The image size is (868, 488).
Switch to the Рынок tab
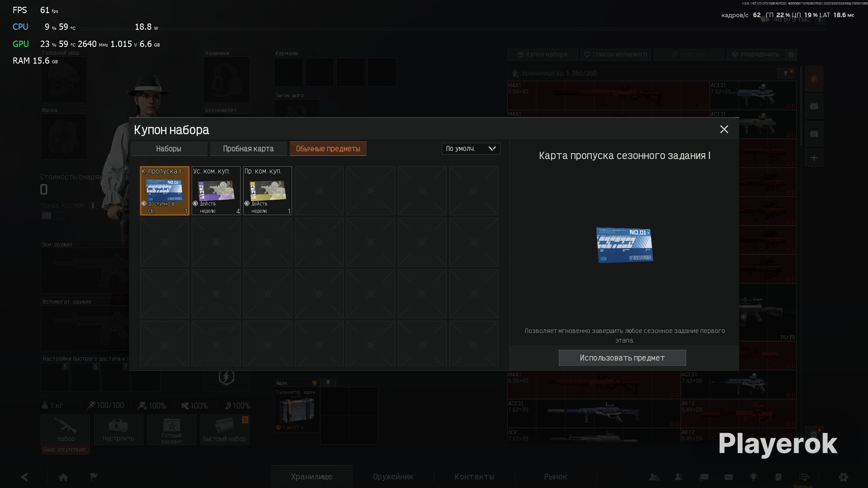click(x=556, y=477)
